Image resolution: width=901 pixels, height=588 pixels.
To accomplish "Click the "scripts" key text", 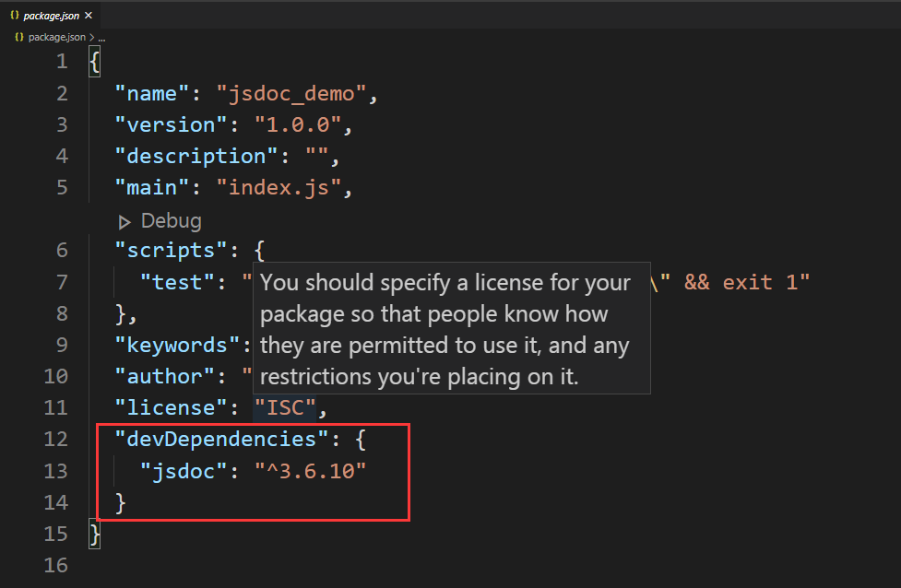I will pos(171,251).
